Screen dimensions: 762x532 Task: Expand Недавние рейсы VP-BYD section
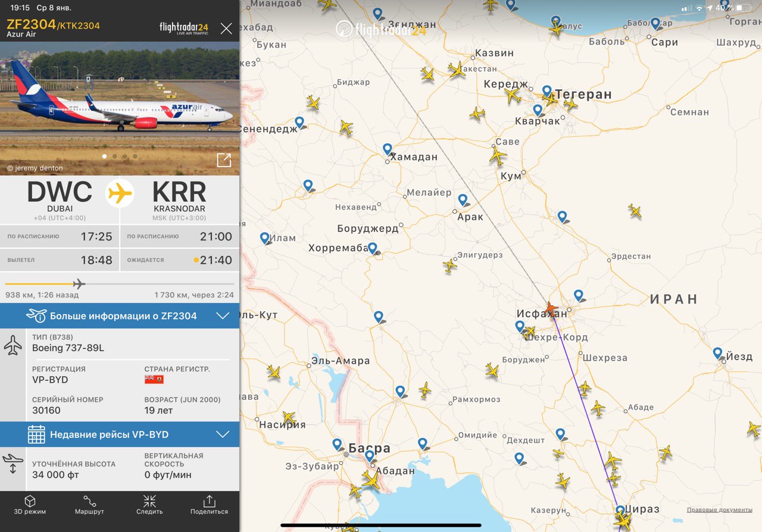(120, 434)
